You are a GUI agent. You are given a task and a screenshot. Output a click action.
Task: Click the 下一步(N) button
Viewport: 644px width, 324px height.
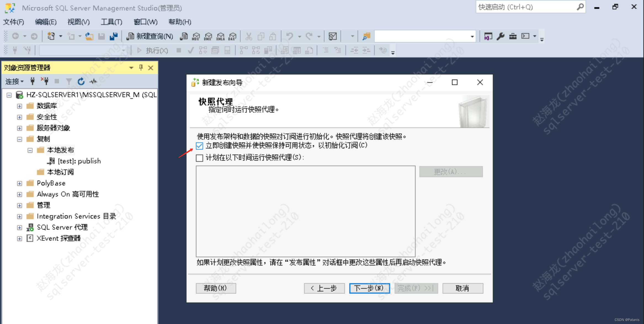pos(369,288)
